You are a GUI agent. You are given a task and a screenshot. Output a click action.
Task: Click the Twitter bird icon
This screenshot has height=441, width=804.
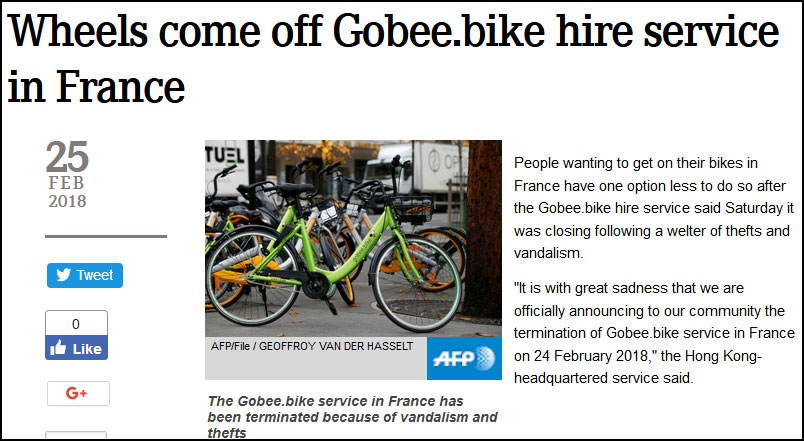click(x=62, y=275)
